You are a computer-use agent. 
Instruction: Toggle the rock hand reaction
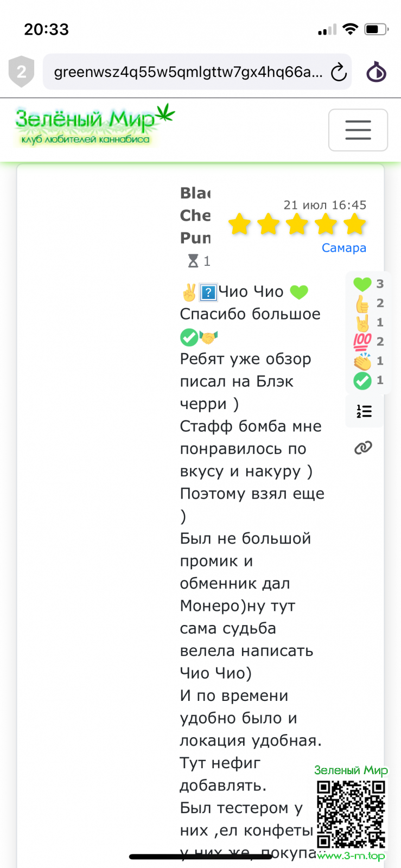pos(362,322)
